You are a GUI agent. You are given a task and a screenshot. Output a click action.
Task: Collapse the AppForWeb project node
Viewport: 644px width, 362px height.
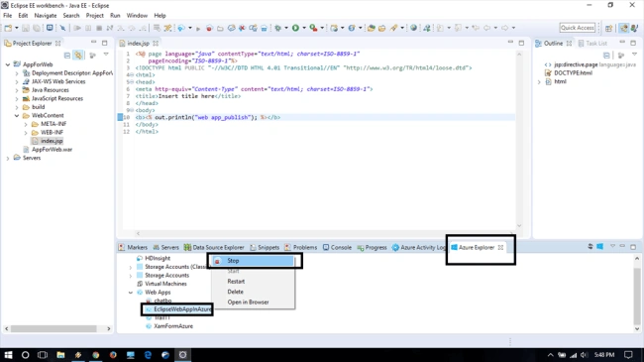[x=8, y=64]
